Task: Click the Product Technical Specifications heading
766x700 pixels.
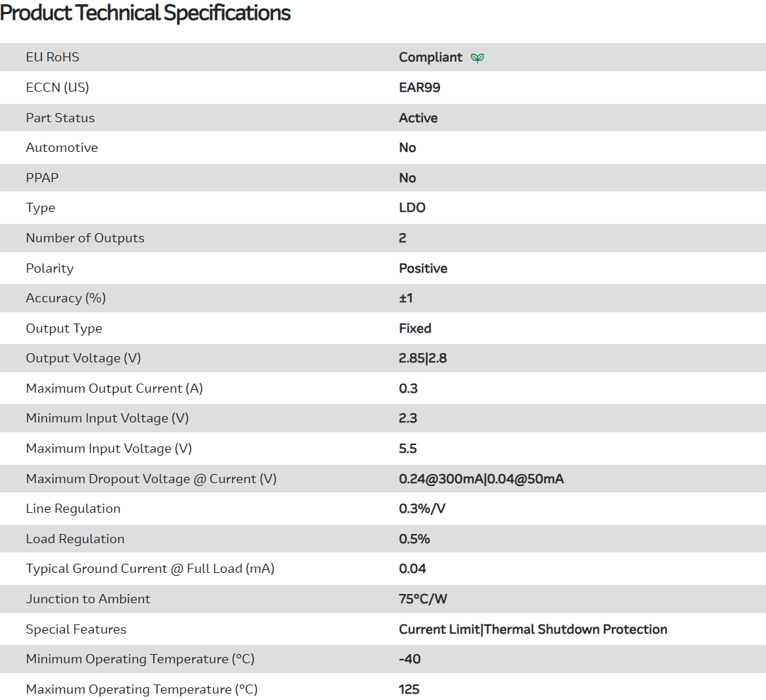Action: [145, 13]
